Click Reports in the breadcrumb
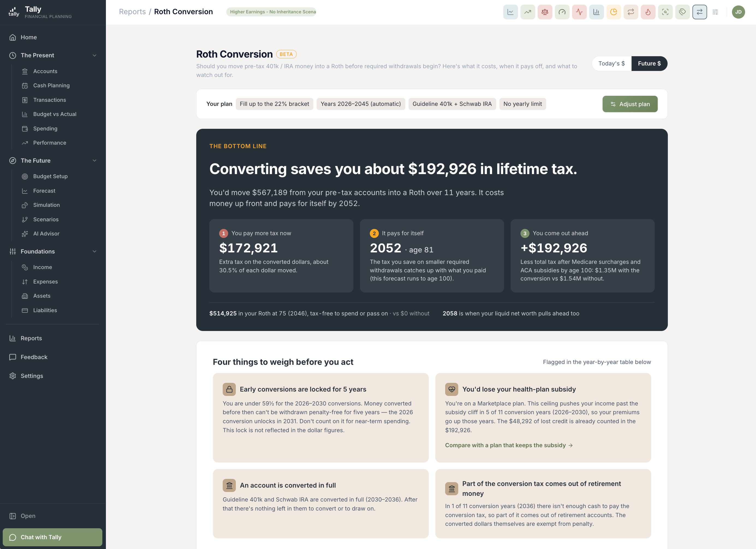756x549 pixels. click(x=132, y=12)
